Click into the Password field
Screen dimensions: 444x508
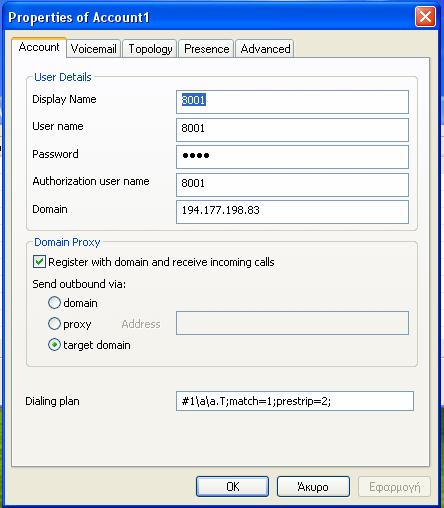tap(292, 157)
